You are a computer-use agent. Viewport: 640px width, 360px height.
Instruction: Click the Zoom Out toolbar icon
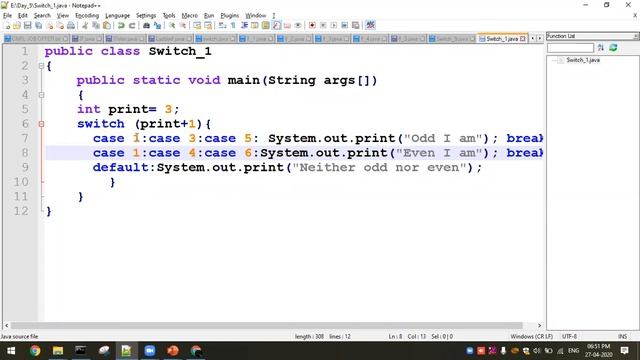click(x=182, y=25)
